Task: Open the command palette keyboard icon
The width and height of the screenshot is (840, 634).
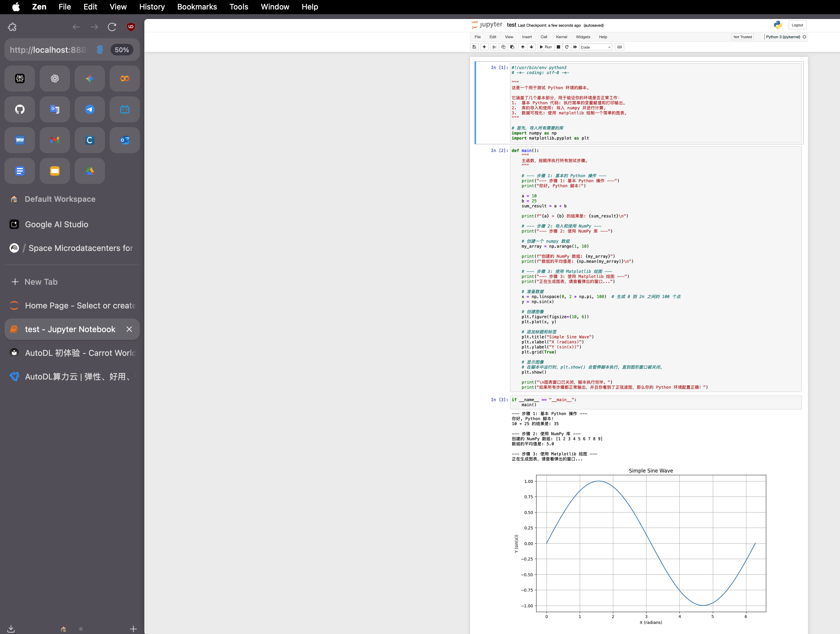Action: 620,47
